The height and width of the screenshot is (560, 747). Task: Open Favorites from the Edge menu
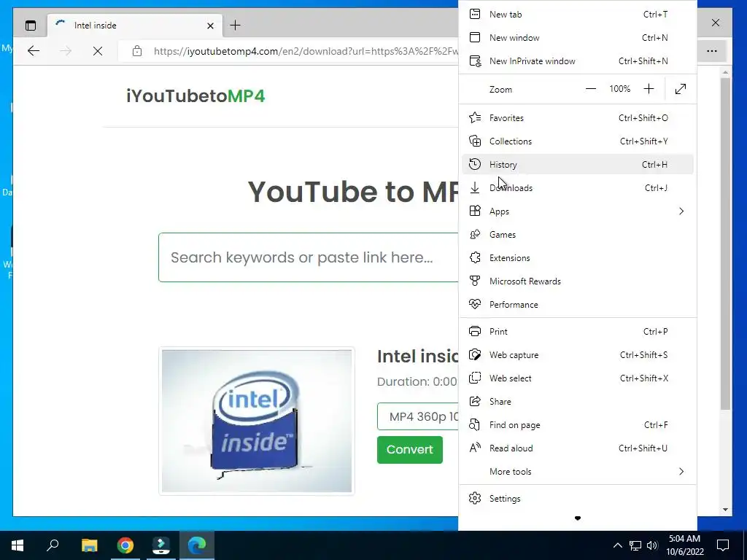578,117
